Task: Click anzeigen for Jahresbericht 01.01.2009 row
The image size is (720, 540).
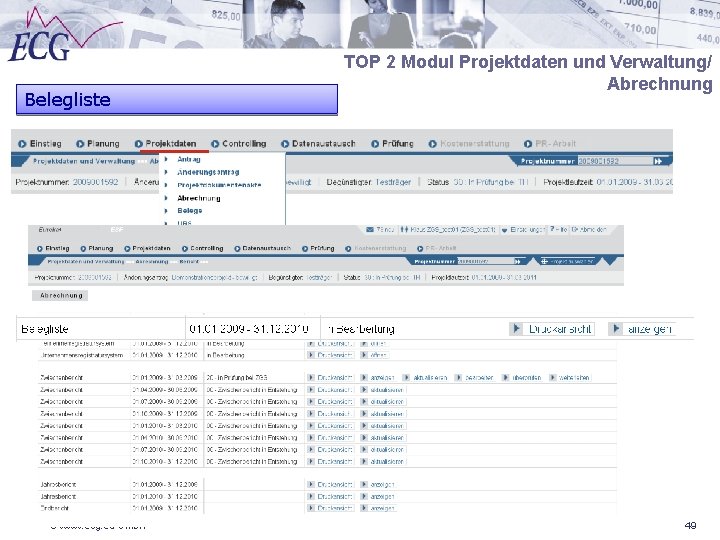Action: pyautogui.click(x=377, y=484)
